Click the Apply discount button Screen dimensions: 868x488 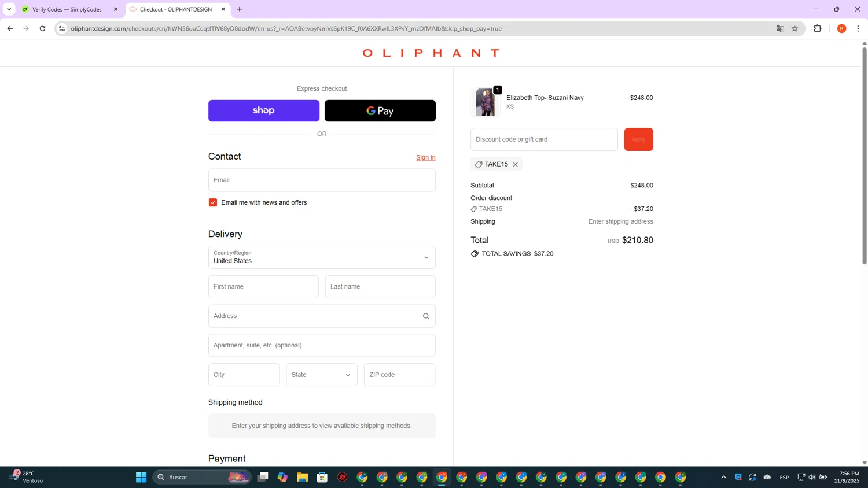coord(638,139)
